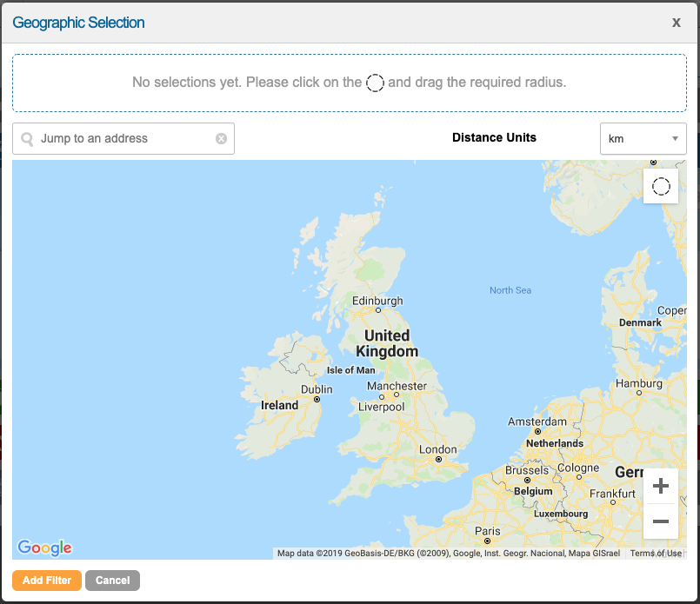
Task: Open the Terms of Use link
Action: point(656,554)
